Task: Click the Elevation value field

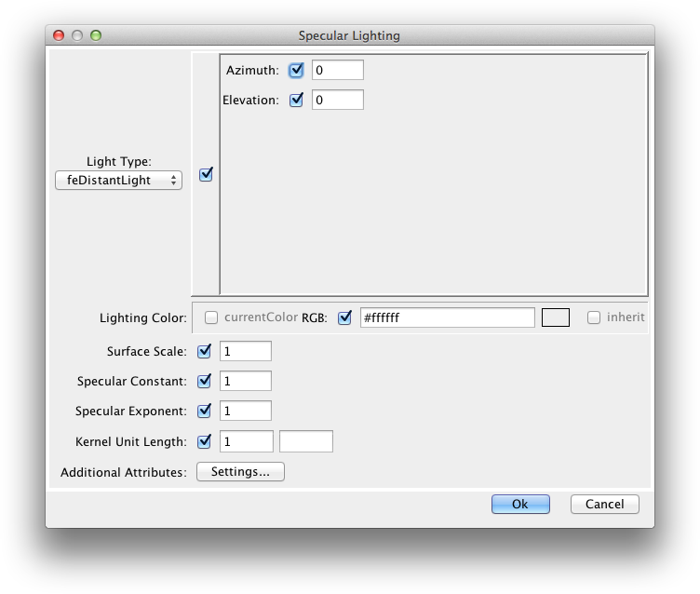Action: pyautogui.click(x=337, y=100)
